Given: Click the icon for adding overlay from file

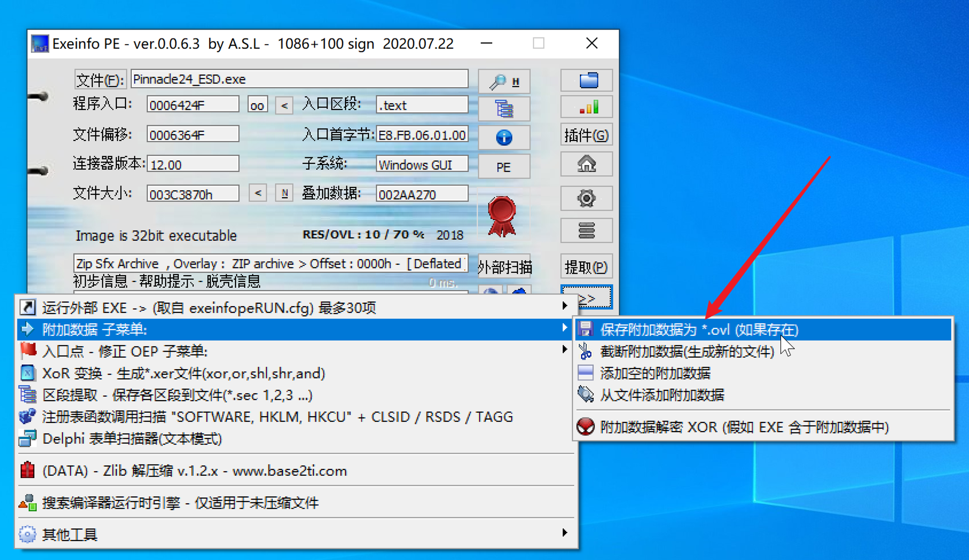Looking at the screenshot, I should point(585,395).
